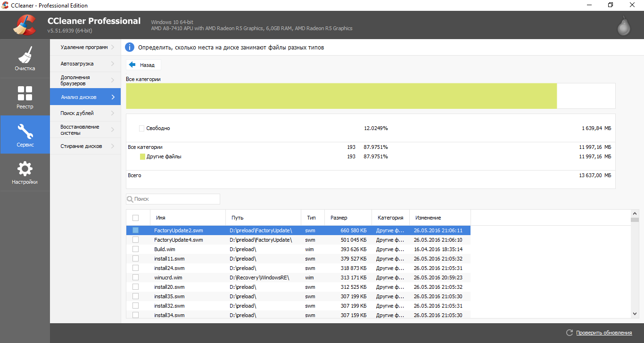Screen dimensions: 644x343
Task: Click chevron next to Восстановление системы
Action: (113, 130)
